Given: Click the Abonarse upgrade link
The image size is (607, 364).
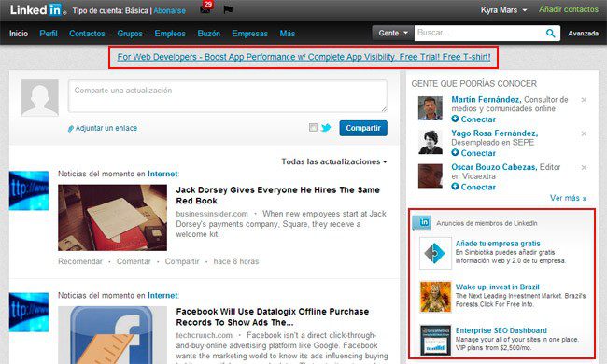Looking at the screenshot, I should [x=170, y=11].
